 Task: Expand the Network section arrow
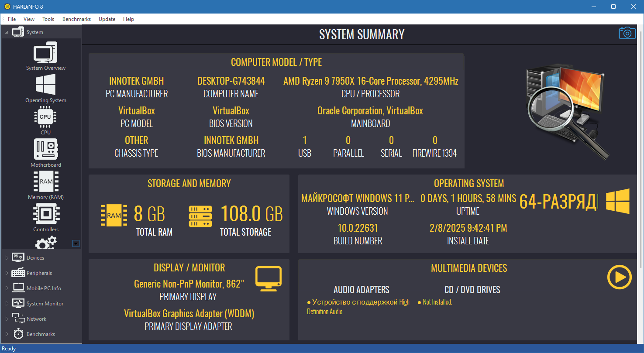coord(7,319)
